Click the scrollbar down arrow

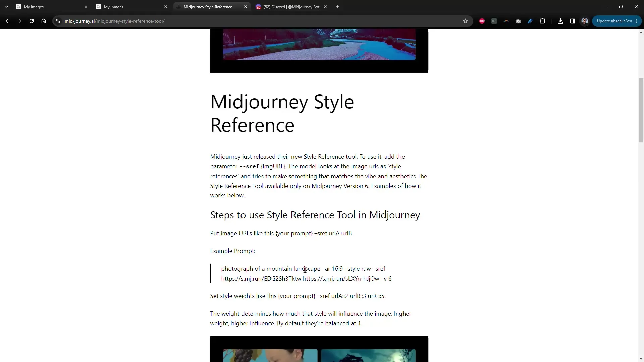[x=641, y=359]
